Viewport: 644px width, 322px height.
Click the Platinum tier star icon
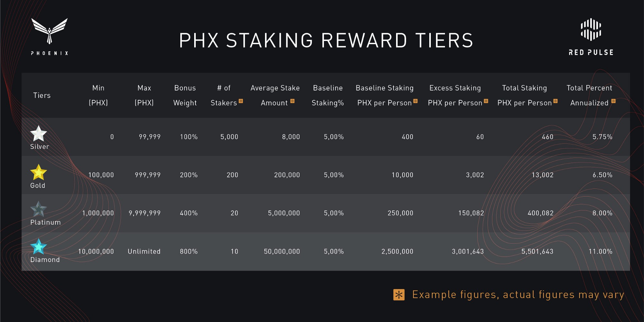click(x=38, y=210)
